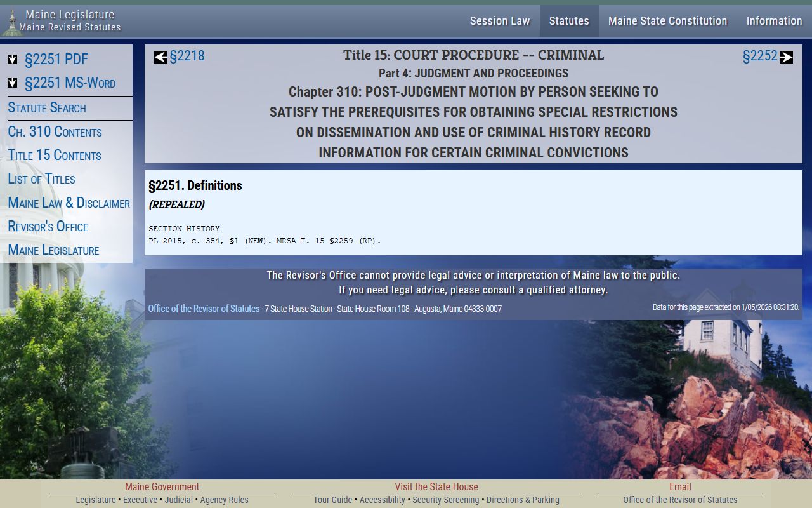Open Ch. 310 Contents
The height and width of the screenshot is (508, 812).
coord(55,131)
